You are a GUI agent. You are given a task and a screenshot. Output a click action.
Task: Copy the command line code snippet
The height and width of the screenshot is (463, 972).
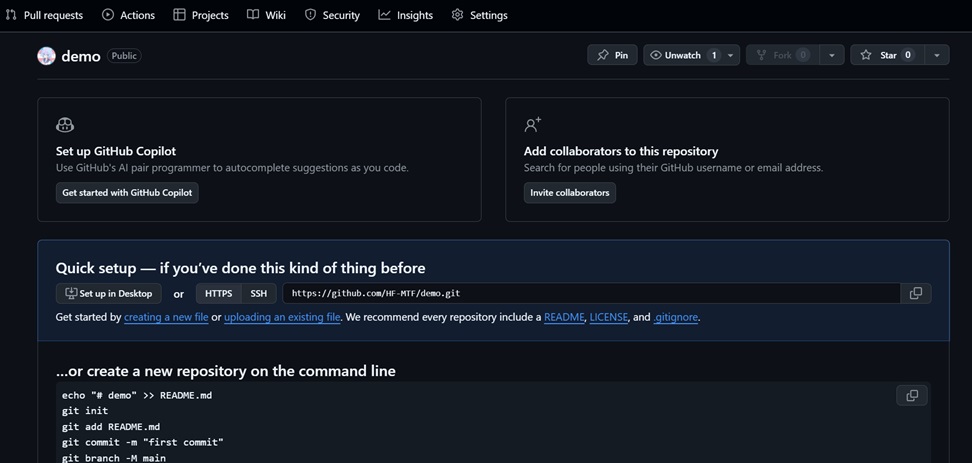[x=911, y=396]
